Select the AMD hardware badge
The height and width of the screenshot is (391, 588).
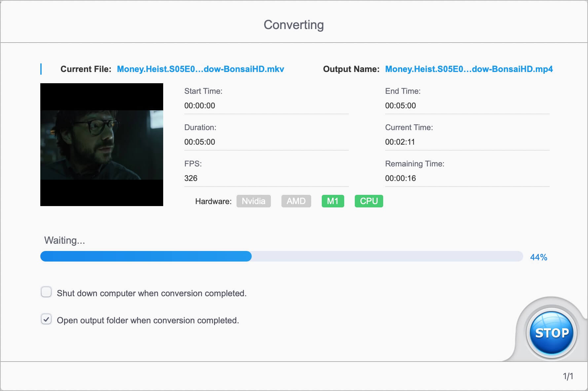(x=296, y=201)
